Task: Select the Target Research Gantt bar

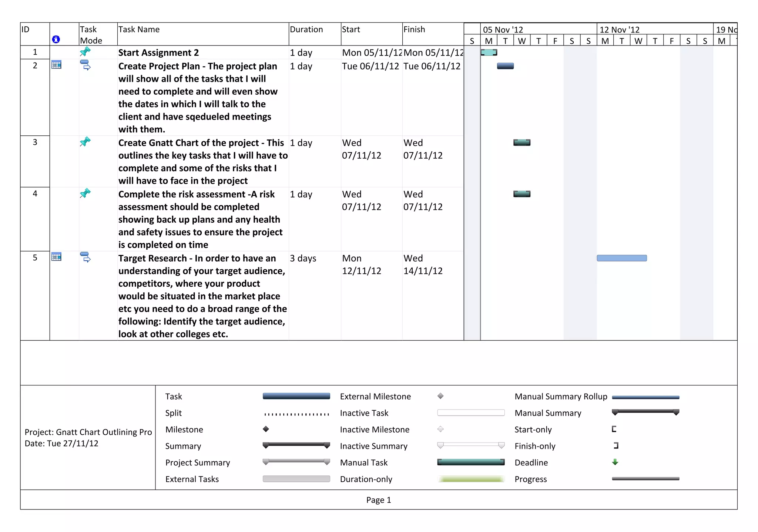Action: tap(621, 258)
